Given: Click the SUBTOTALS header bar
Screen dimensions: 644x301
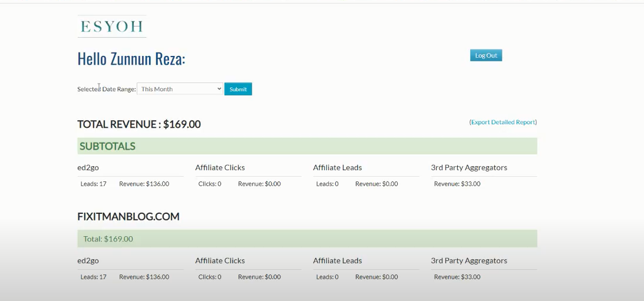Looking at the screenshot, I should point(307,146).
